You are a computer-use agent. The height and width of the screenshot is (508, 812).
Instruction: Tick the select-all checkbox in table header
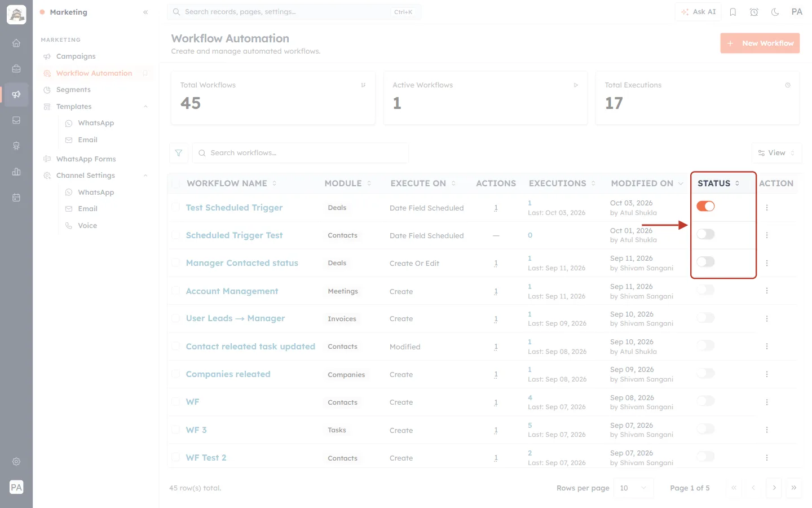tap(176, 183)
